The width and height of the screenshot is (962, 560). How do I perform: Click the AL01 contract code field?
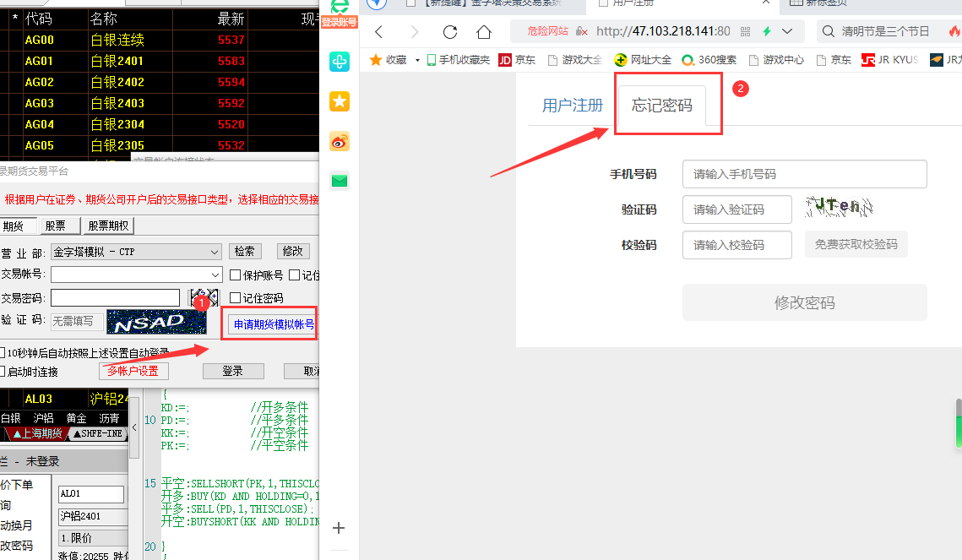(91, 494)
